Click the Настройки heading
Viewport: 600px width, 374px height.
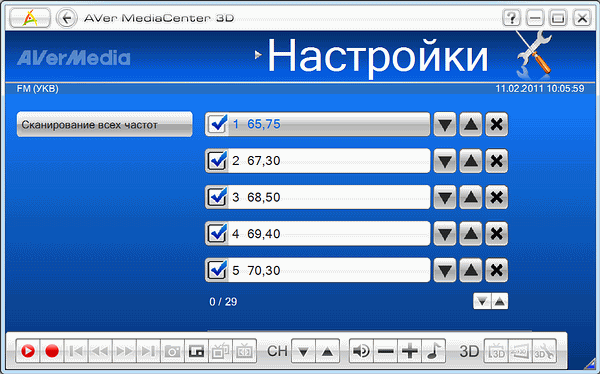click(x=378, y=57)
